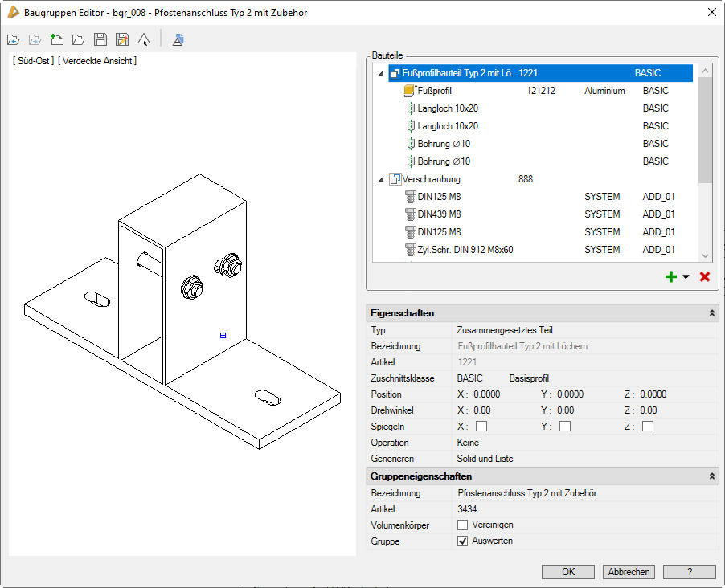Viewport: 725px width, 588px height.
Task: Check the Vereinigen checkbox
Action: click(463, 525)
